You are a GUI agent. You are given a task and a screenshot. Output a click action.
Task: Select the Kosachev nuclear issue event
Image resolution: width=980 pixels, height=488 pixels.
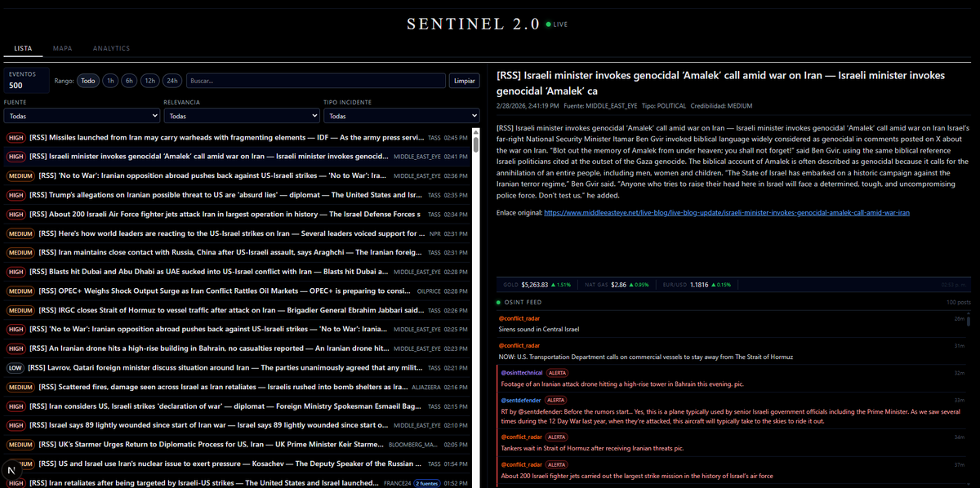click(238, 464)
